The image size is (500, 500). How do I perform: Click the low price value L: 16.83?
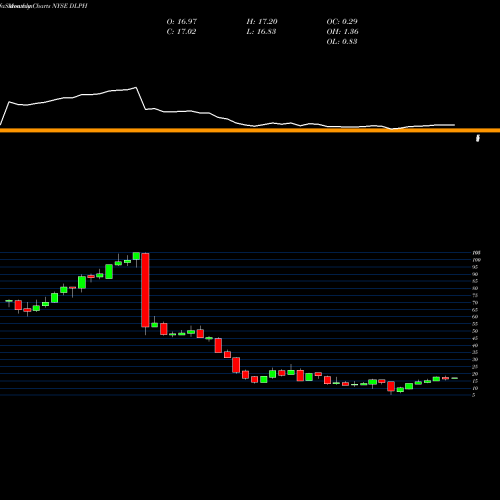[261, 32]
